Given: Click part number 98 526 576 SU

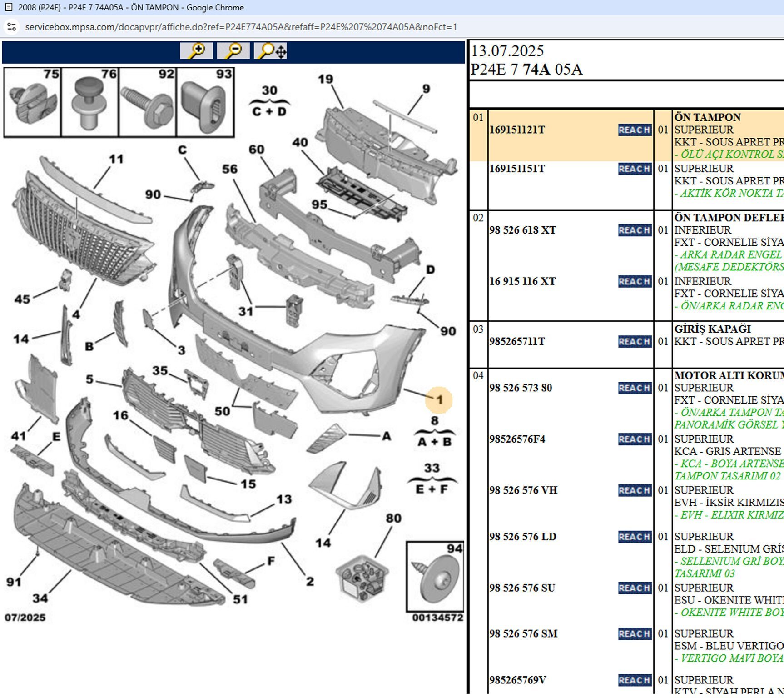Looking at the screenshot, I should click(x=522, y=588).
